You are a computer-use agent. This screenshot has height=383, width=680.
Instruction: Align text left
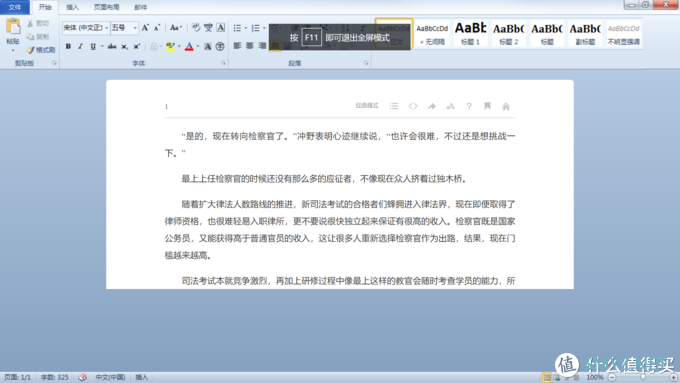click(237, 46)
